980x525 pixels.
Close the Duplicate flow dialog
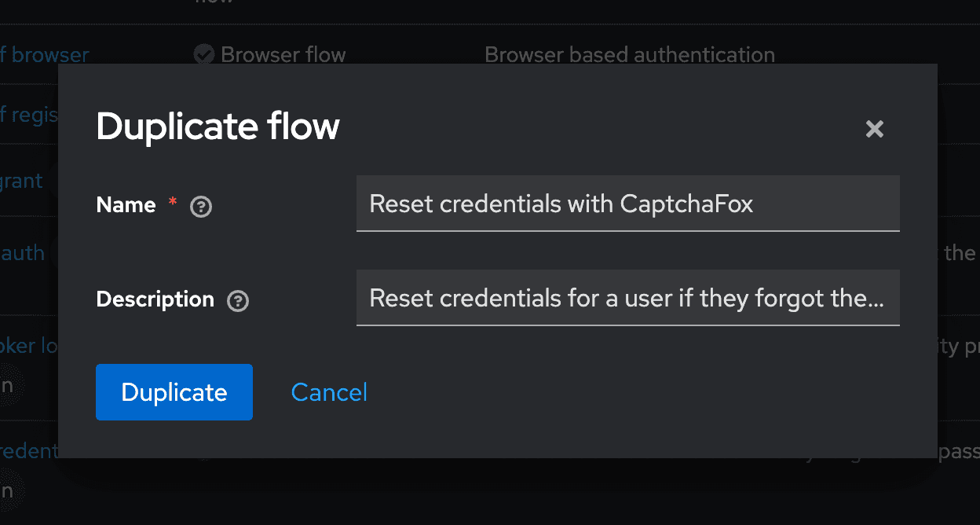click(874, 129)
